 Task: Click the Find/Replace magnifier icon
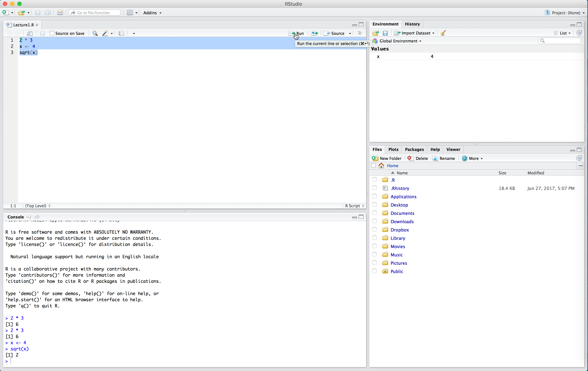pyautogui.click(x=95, y=33)
